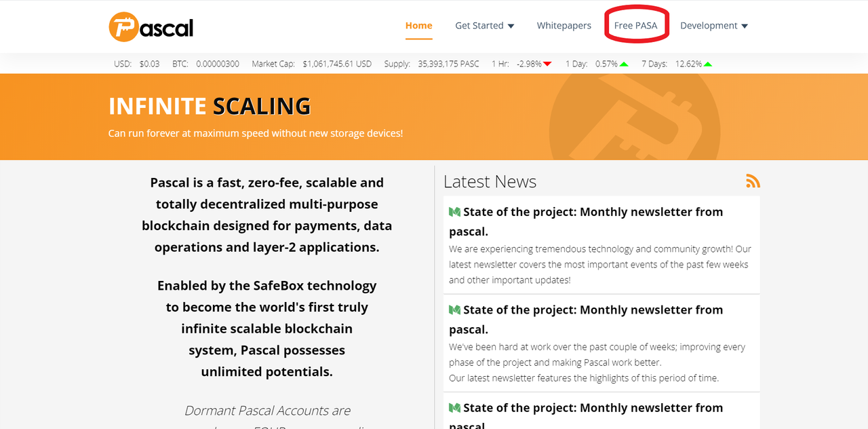Expand the Get Started dropdown menu
868x429 pixels.
click(484, 26)
